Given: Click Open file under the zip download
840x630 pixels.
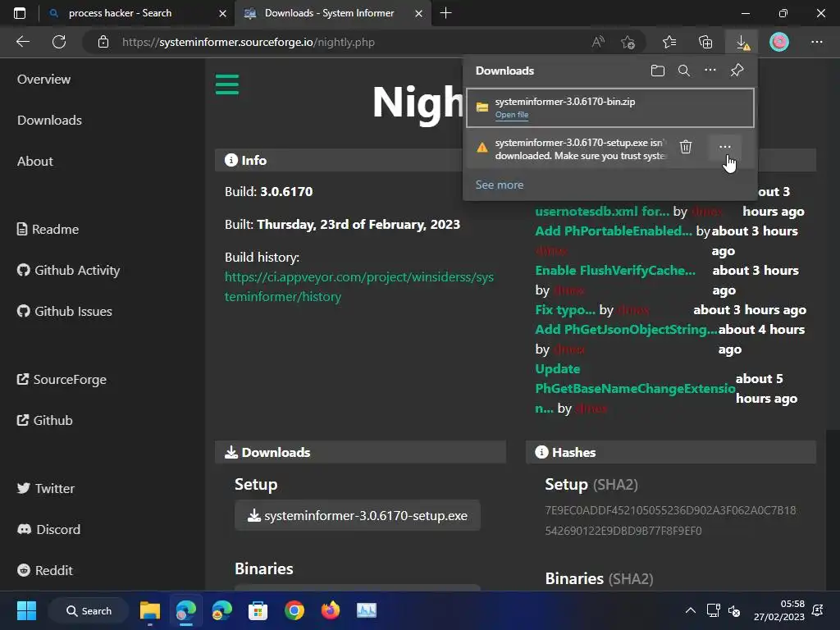Looking at the screenshot, I should tap(512, 115).
